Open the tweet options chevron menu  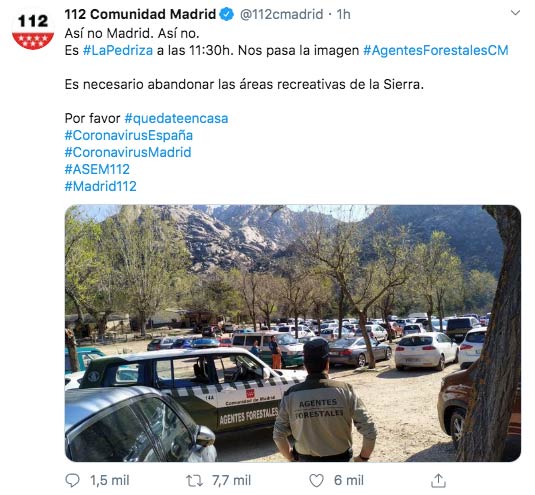[x=515, y=13]
